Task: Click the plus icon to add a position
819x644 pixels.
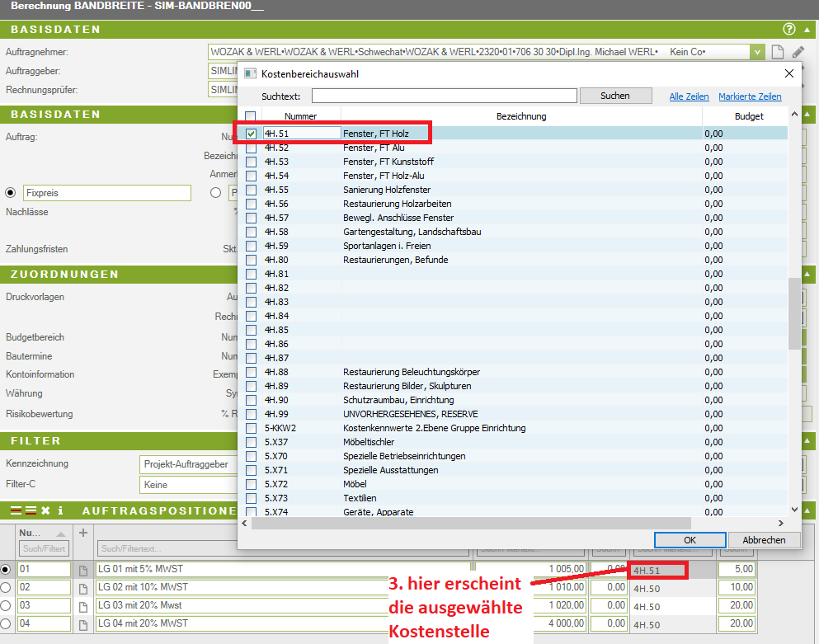Action: pos(82,533)
